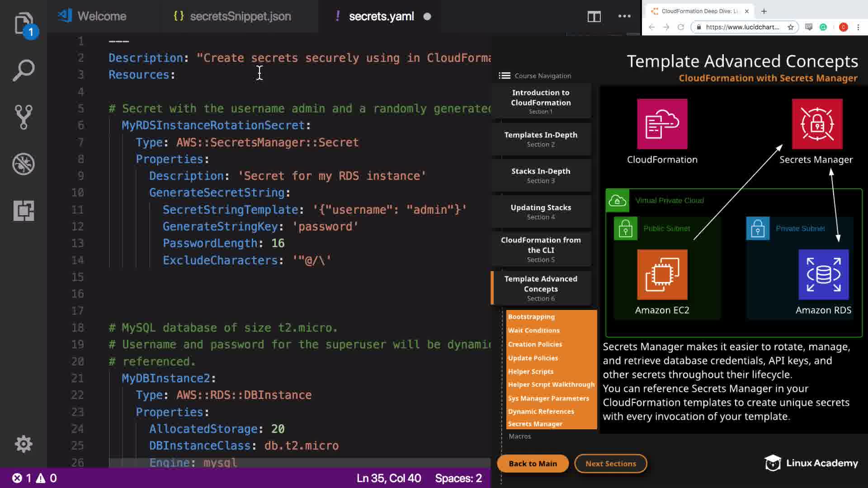868x488 pixels.
Task: Open the Dynamic References lesson link
Action: (x=541, y=412)
